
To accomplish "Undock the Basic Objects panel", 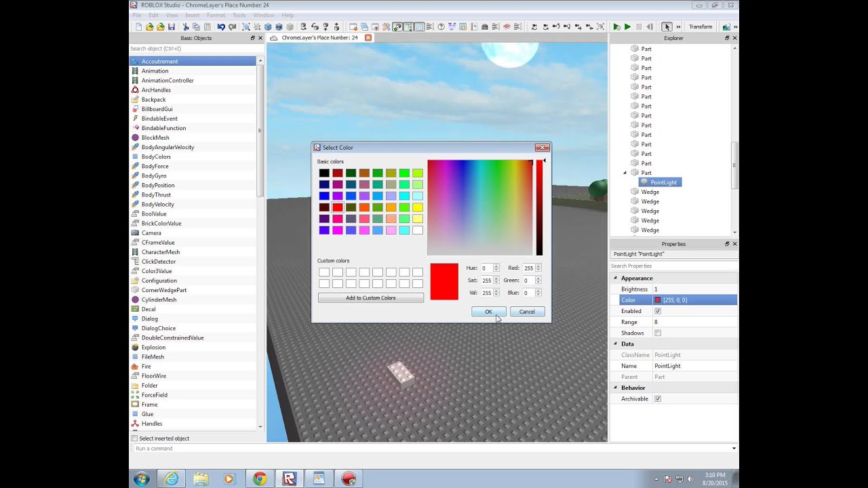I will point(252,38).
